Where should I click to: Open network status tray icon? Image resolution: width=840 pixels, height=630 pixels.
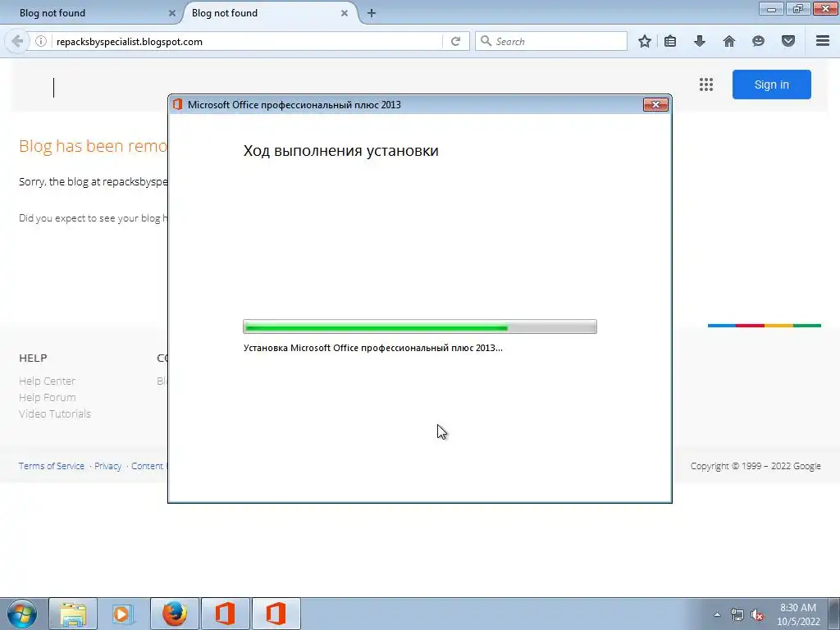pos(737,614)
